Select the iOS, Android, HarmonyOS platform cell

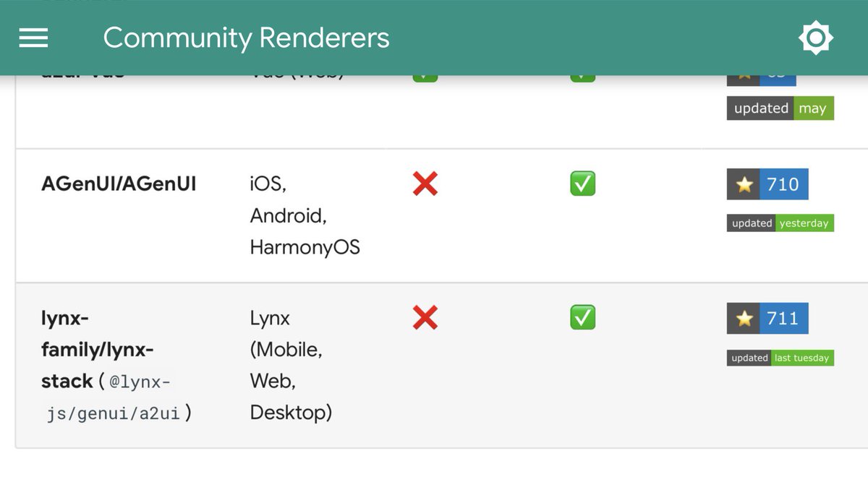pyautogui.click(x=305, y=215)
